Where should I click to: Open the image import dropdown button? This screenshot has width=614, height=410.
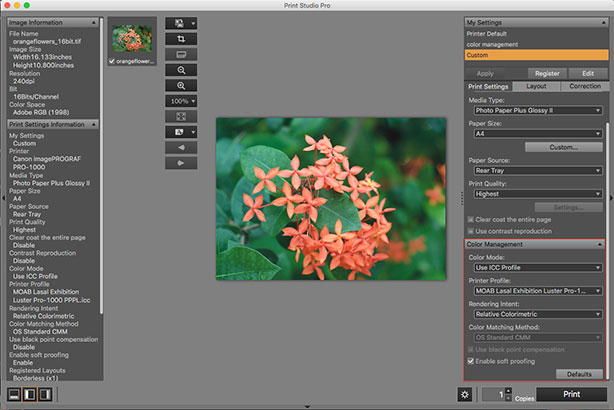pyautogui.click(x=181, y=23)
